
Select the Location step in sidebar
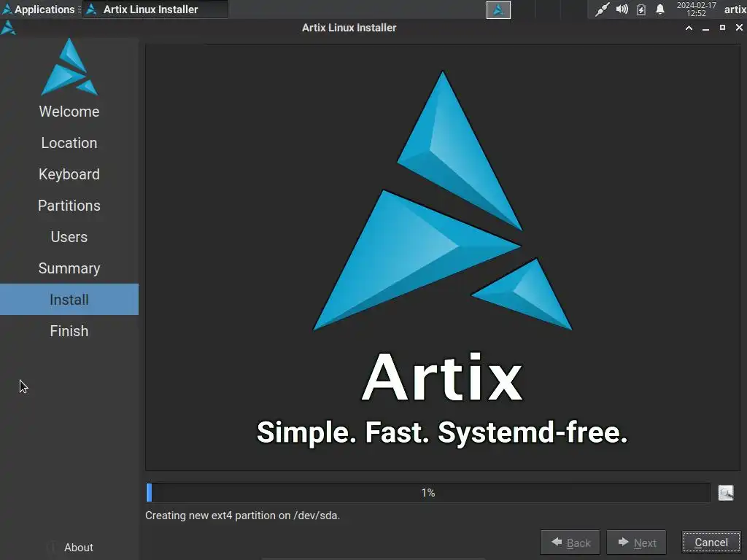69,143
